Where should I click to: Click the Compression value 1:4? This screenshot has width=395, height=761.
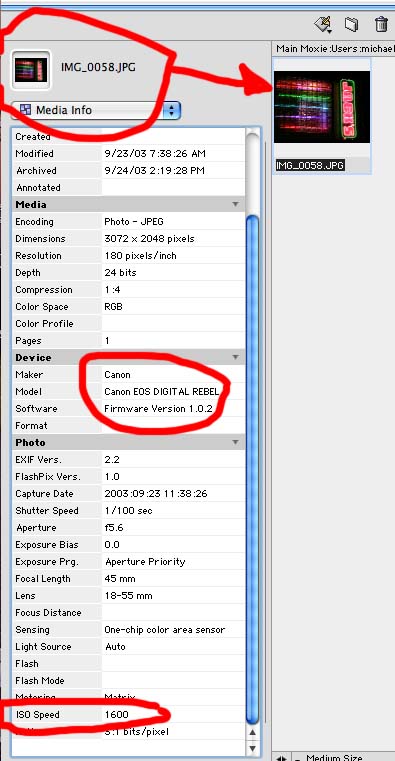[x=113, y=290]
